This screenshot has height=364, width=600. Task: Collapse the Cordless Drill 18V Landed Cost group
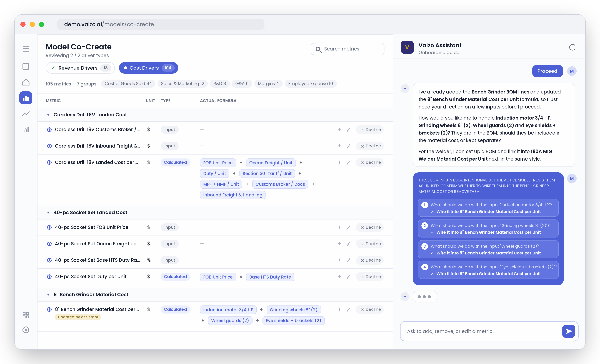pyautogui.click(x=48, y=115)
